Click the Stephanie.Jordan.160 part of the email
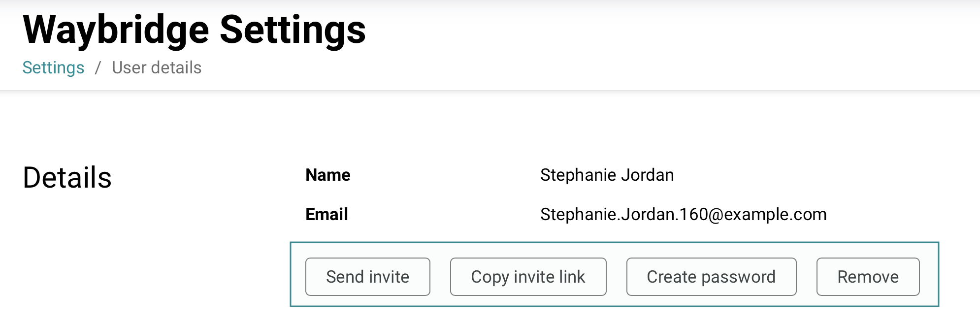The image size is (980, 325). point(624,214)
